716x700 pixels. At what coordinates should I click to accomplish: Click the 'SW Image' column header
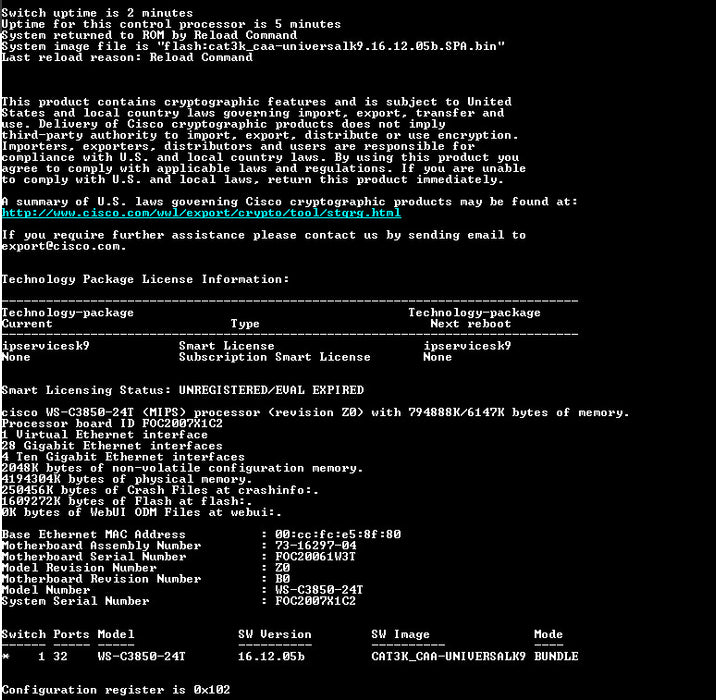pos(400,634)
